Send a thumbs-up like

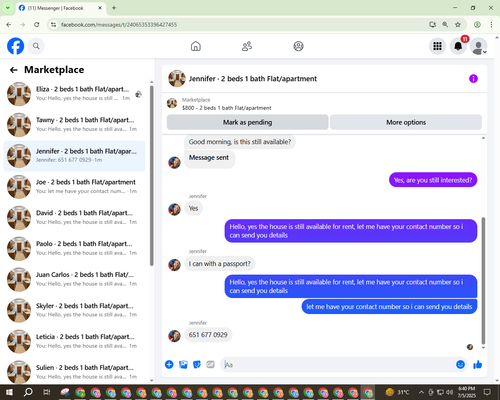point(478,365)
